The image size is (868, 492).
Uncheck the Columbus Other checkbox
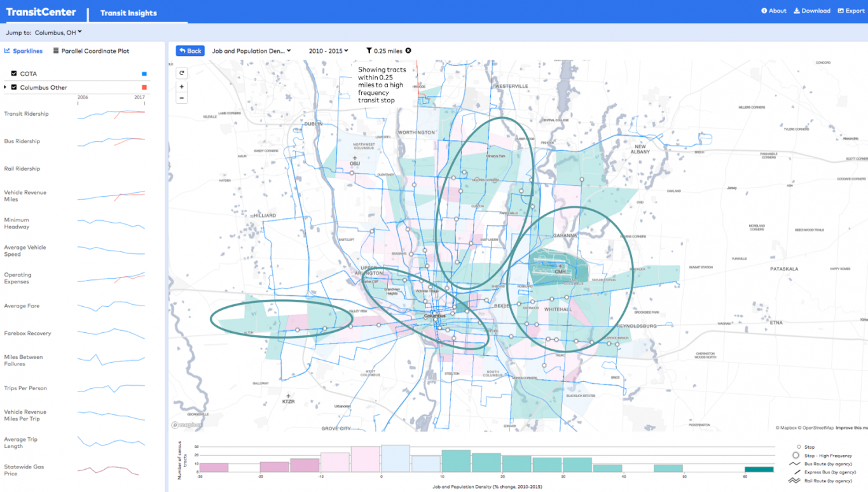tap(14, 87)
